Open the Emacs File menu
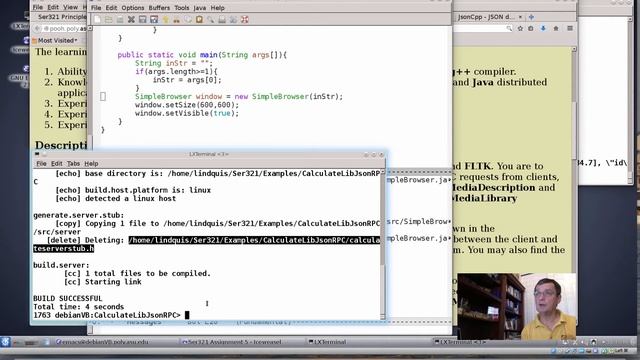Screen dimensions: 640x360 [96, 8]
